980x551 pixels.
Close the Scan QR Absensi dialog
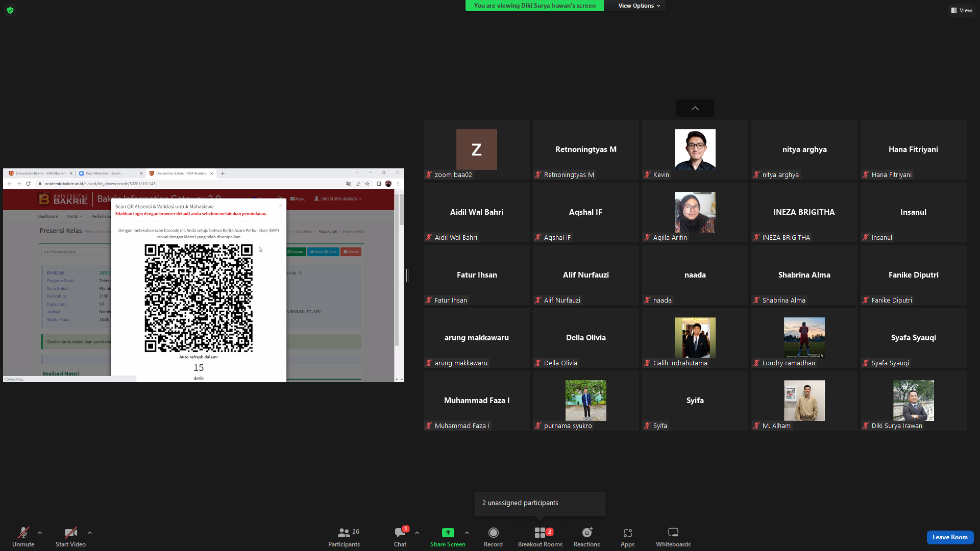[280, 206]
